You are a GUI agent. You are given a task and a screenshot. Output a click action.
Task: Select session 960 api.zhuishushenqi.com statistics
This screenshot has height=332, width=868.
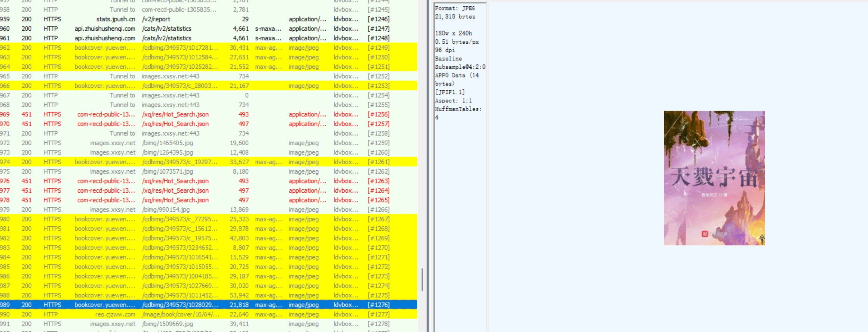[x=209, y=29]
